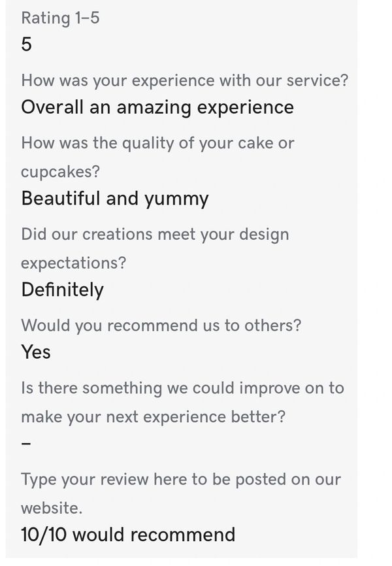
Task: Click the word "recommend" in the final review
Action: pos(185,535)
